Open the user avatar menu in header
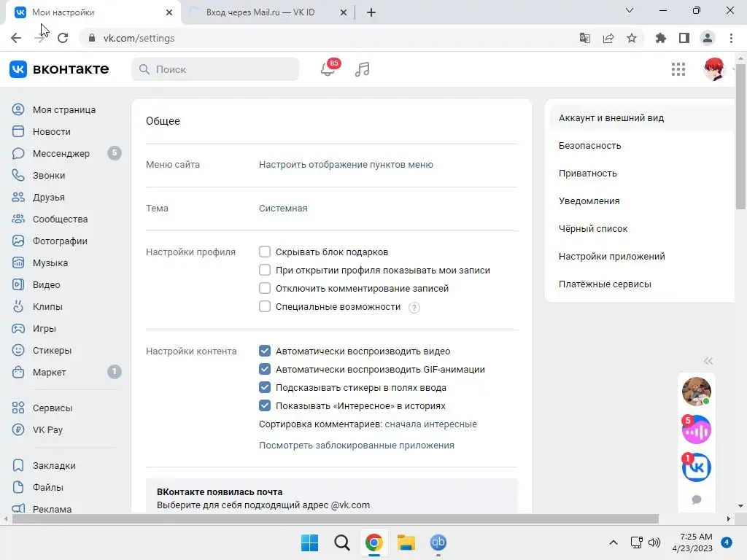 713,69
